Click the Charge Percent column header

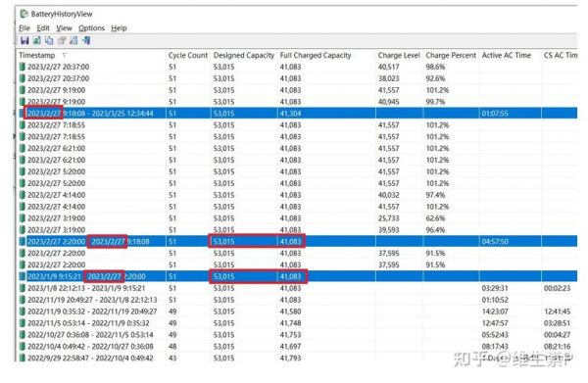(x=451, y=55)
